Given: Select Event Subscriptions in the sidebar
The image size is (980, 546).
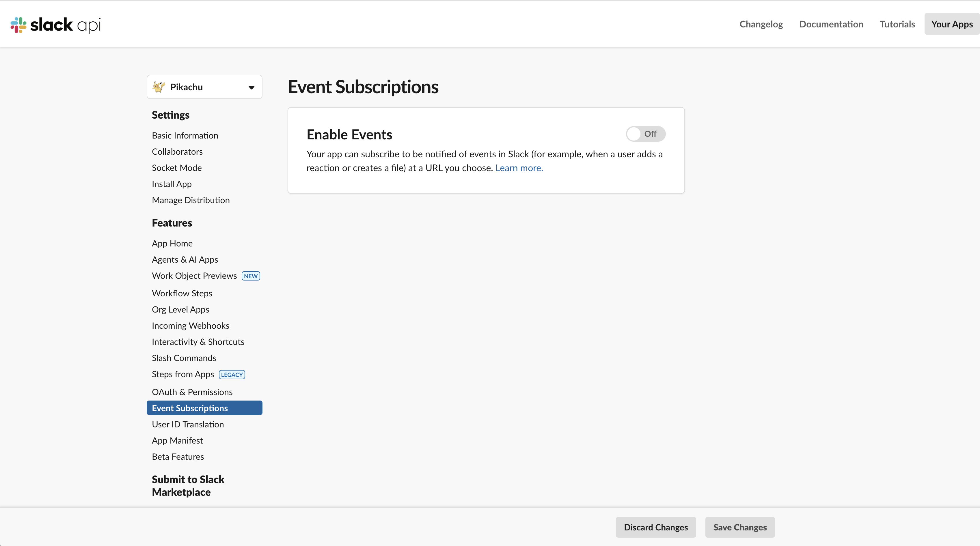Looking at the screenshot, I should click(x=204, y=408).
